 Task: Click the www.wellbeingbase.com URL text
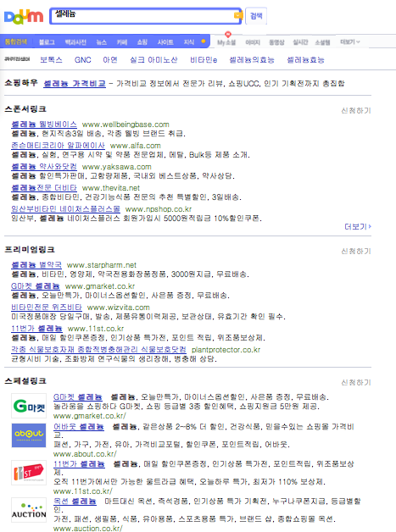[x=125, y=125]
